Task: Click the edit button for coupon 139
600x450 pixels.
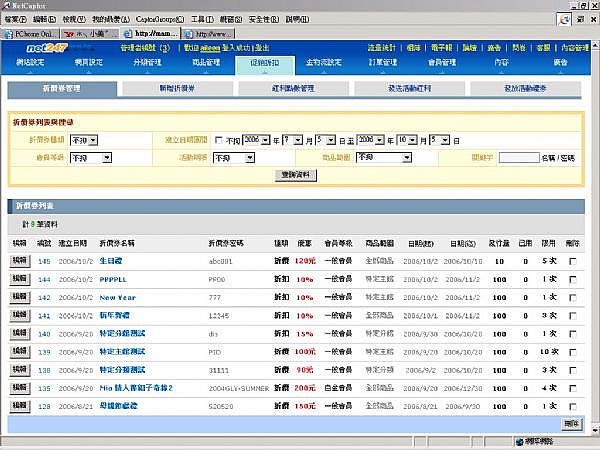Action: [x=20, y=352]
